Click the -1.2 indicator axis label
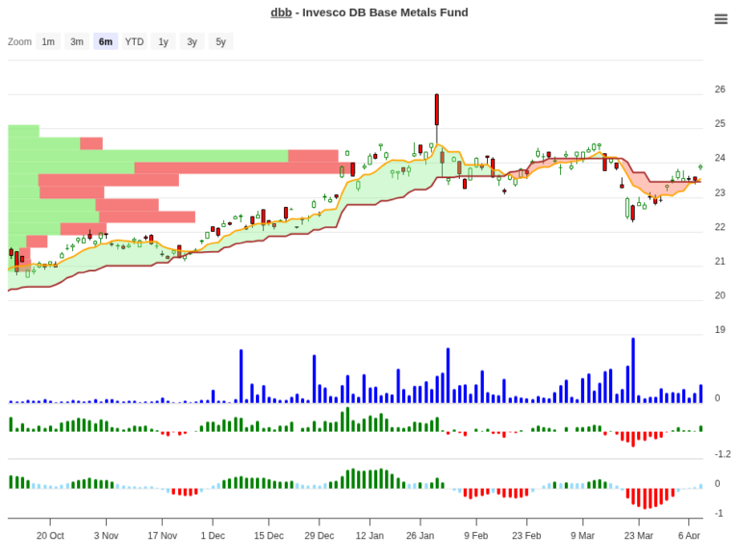739x560 pixels. (x=723, y=454)
